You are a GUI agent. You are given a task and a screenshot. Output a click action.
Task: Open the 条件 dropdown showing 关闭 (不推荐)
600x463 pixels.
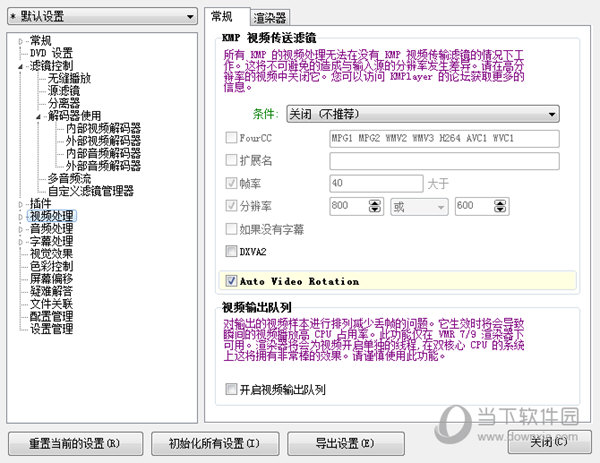coord(423,114)
